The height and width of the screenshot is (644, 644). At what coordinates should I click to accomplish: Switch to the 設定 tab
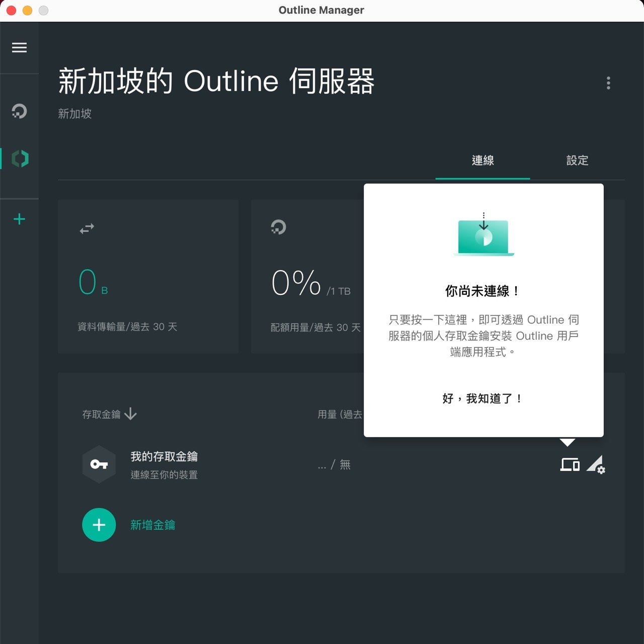pos(577,160)
